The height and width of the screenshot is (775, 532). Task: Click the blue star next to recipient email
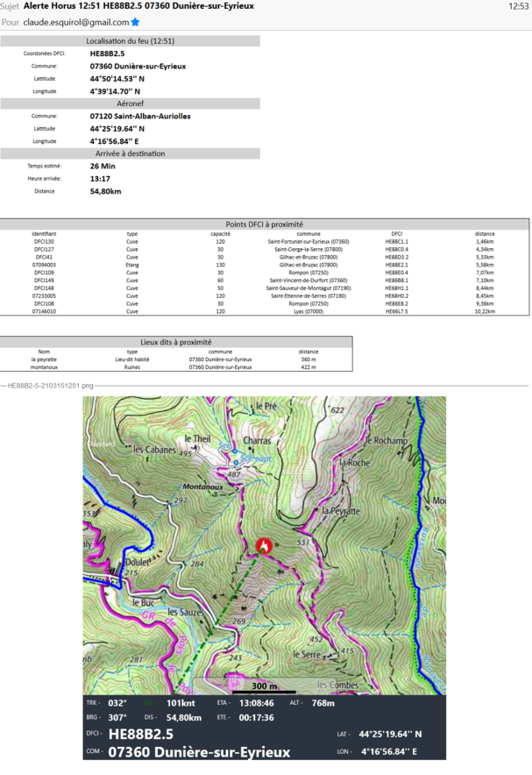pos(136,22)
